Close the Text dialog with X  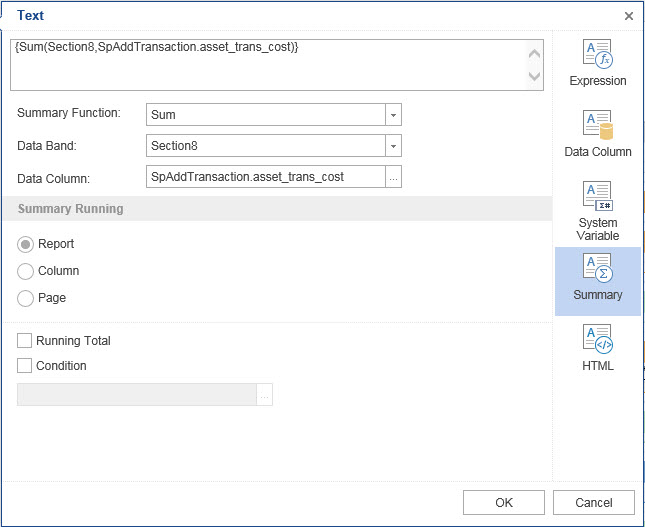pos(628,16)
